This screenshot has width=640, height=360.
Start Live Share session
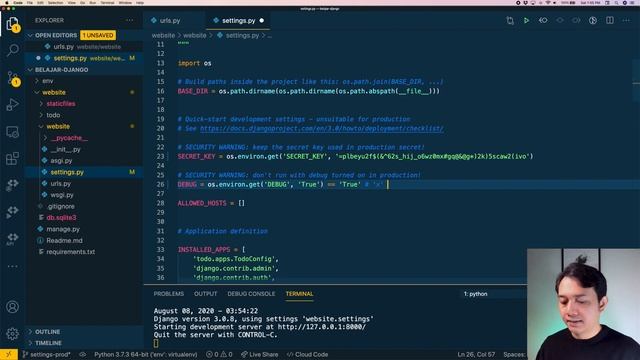(x=260, y=354)
